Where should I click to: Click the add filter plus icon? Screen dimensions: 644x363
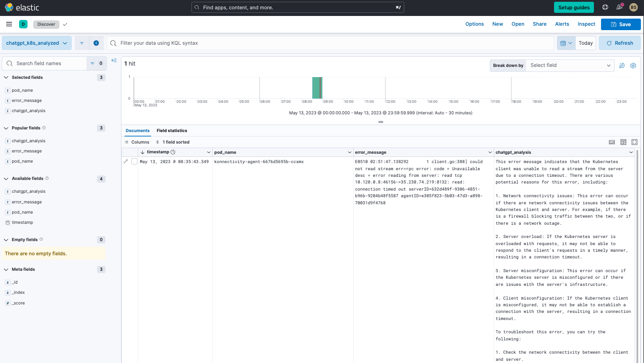(96, 43)
